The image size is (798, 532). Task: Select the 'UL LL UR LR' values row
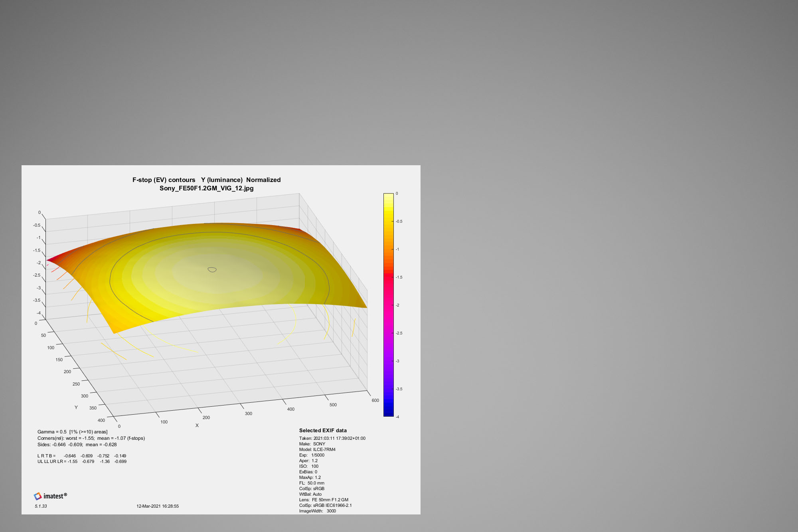tap(82, 461)
